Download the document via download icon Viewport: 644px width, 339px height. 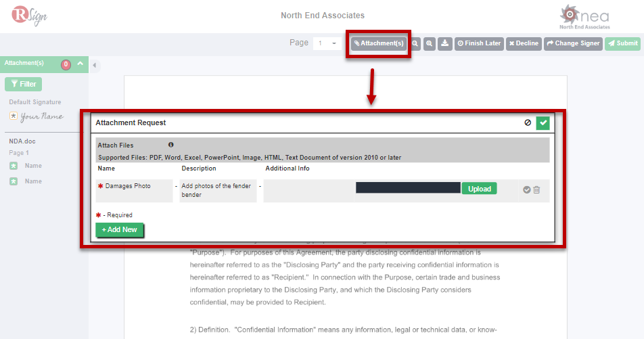(445, 43)
